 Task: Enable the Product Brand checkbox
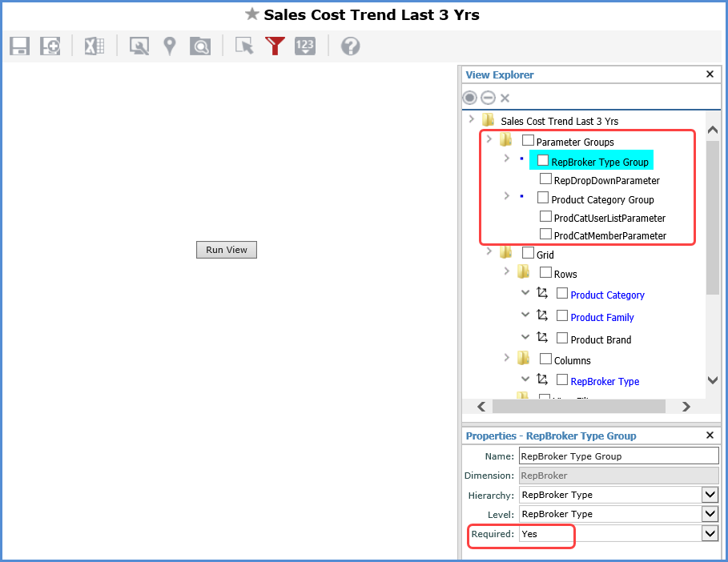coord(562,339)
